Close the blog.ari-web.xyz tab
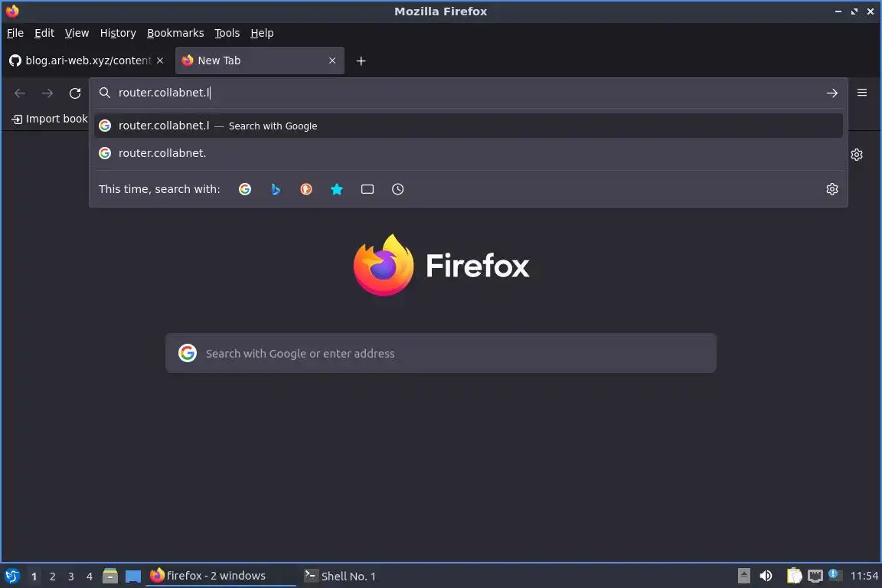Image resolution: width=882 pixels, height=588 pixels. click(x=160, y=60)
